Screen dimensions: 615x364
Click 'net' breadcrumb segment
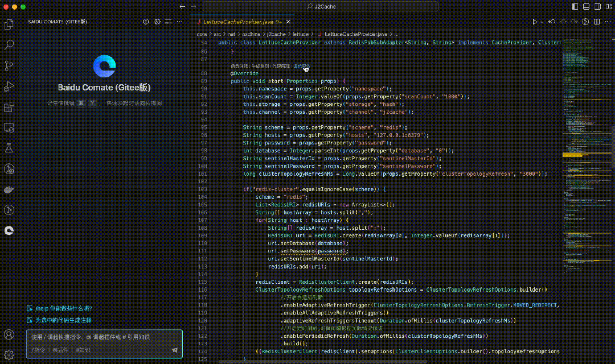pyautogui.click(x=231, y=34)
